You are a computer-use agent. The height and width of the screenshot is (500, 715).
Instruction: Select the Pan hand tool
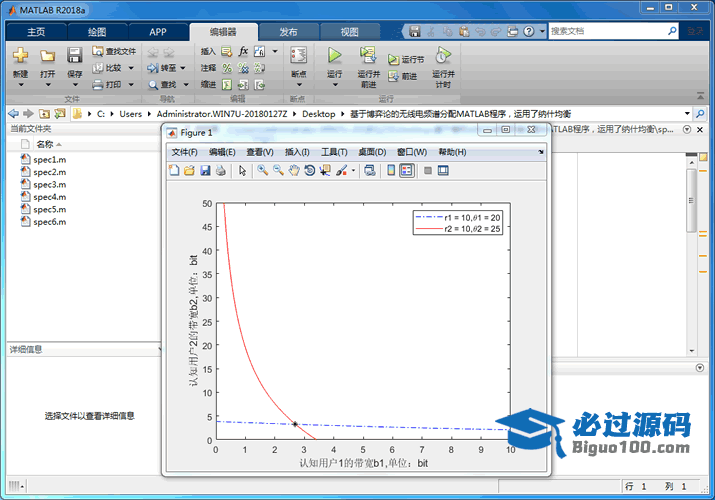click(x=294, y=171)
